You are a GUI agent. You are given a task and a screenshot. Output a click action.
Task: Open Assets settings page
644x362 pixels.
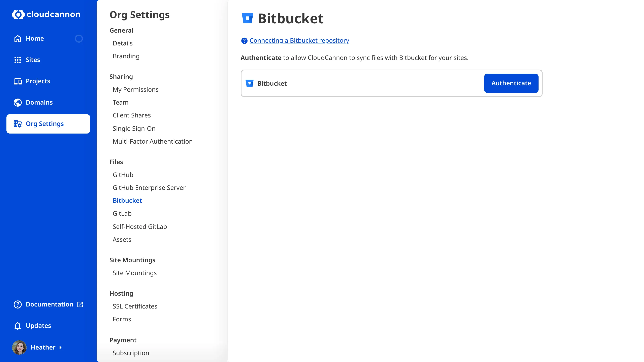(122, 239)
